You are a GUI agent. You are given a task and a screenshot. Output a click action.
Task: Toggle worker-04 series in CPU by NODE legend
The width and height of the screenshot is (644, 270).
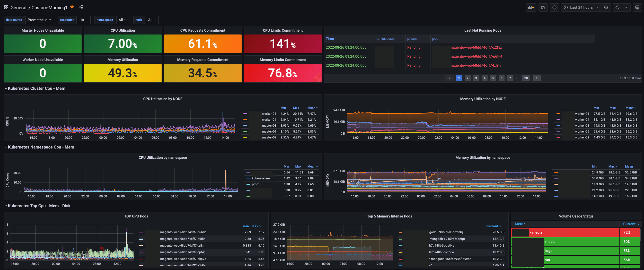[x=269, y=114]
